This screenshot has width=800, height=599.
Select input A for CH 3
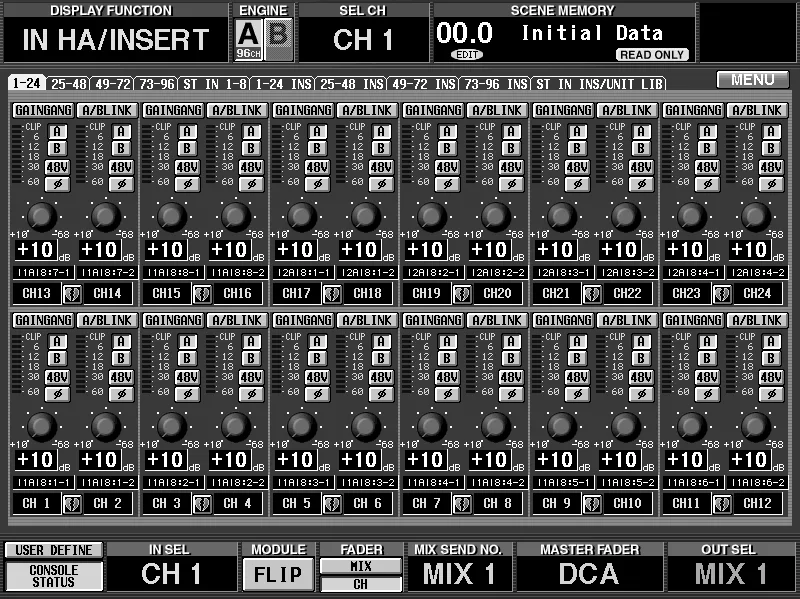[x=187, y=341]
